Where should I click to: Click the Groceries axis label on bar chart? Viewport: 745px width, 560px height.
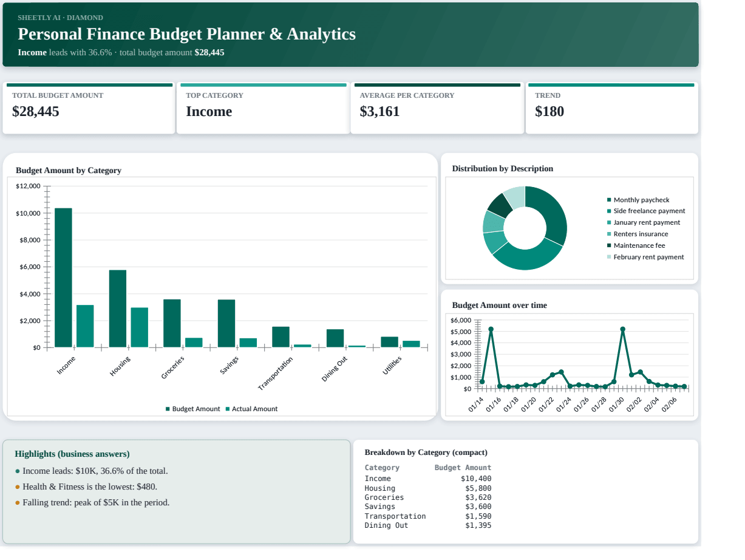(x=172, y=368)
